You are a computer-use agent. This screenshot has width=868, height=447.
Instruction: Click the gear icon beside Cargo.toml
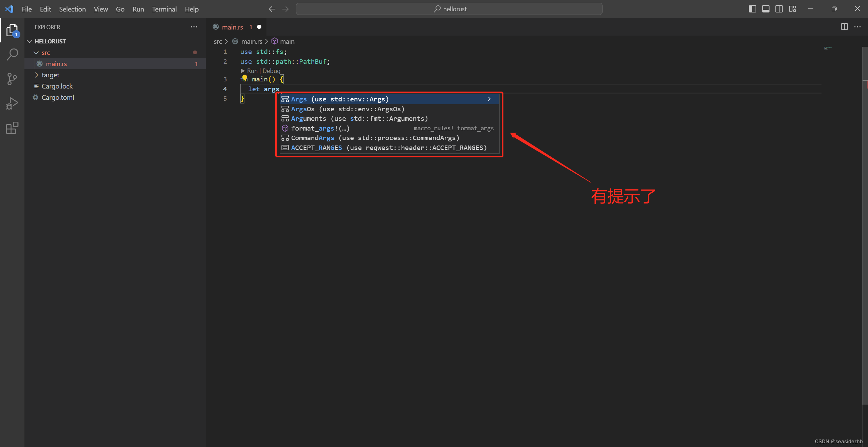point(35,97)
